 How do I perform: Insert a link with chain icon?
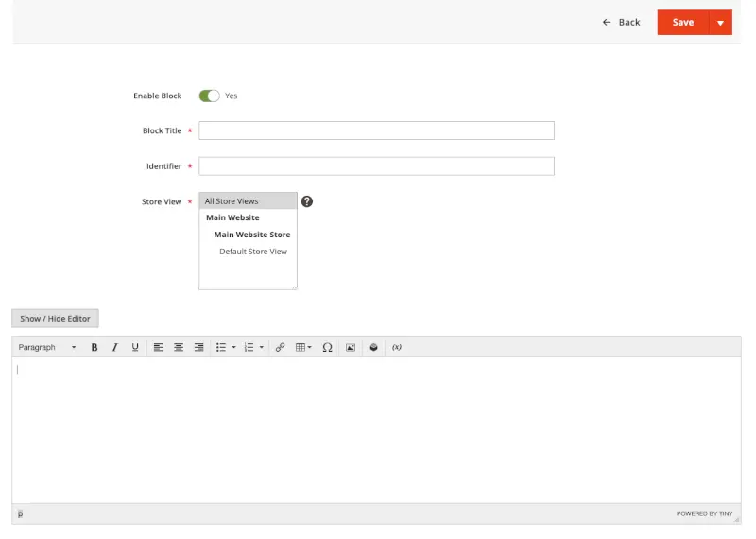[280, 347]
